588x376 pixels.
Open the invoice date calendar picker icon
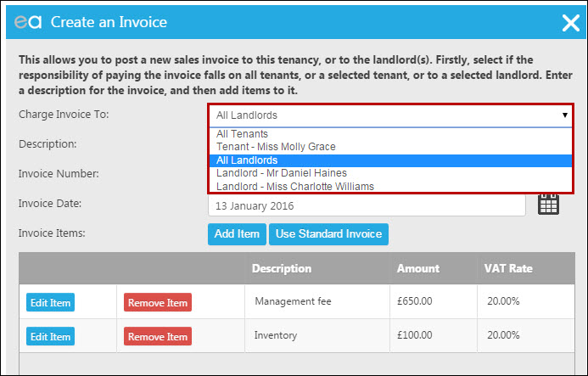[x=548, y=205]
